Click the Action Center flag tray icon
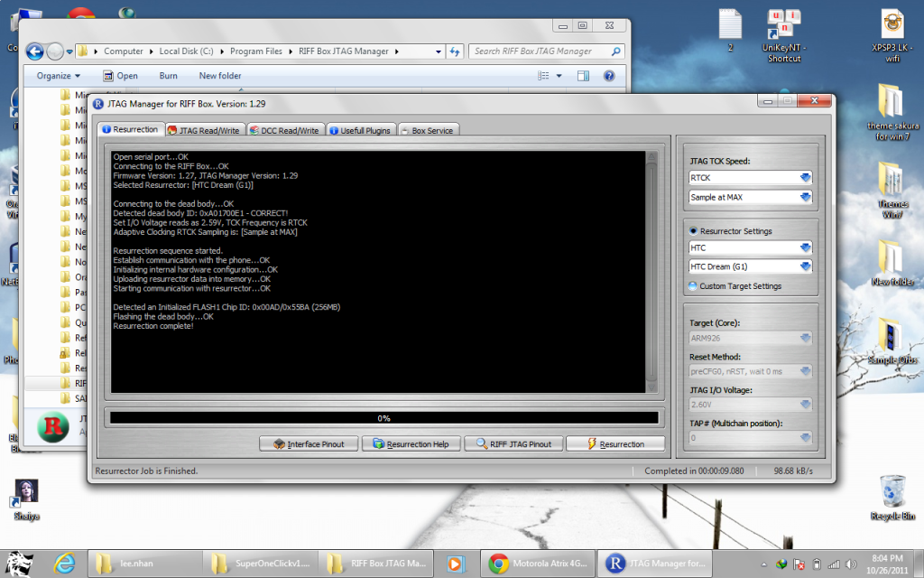The height and width of the screenshot is (578, 924). pos(799,564)
